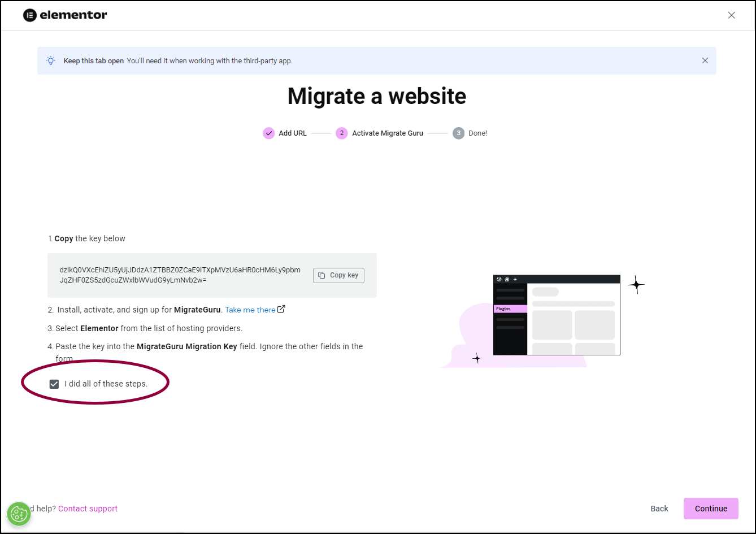Open the Contact support link
Image resolution: width=756 pixels, height=534 pixels.
88,509
